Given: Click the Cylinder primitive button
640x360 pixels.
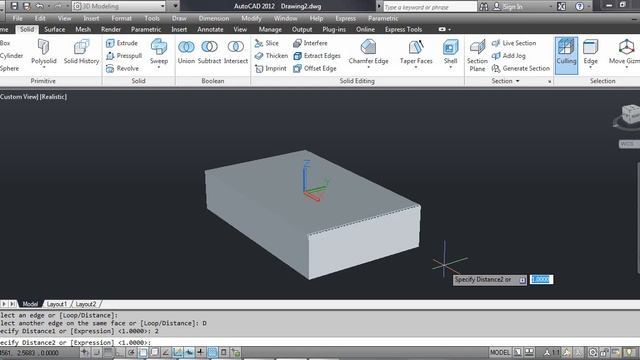Looking at the screenshot, I should tap(11, 56).
